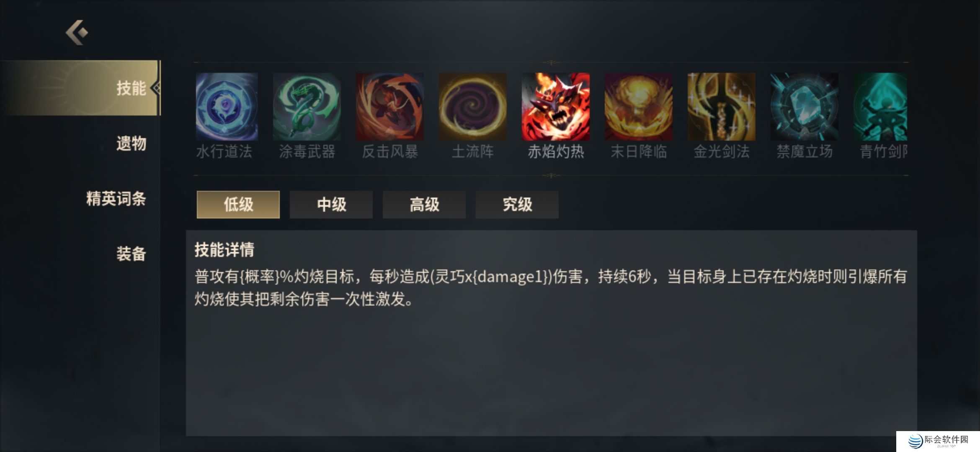The width and height of the screenshot is (980, 452).
Task: Open the 精英词条 sidebar category
Action: click(116, 198)
